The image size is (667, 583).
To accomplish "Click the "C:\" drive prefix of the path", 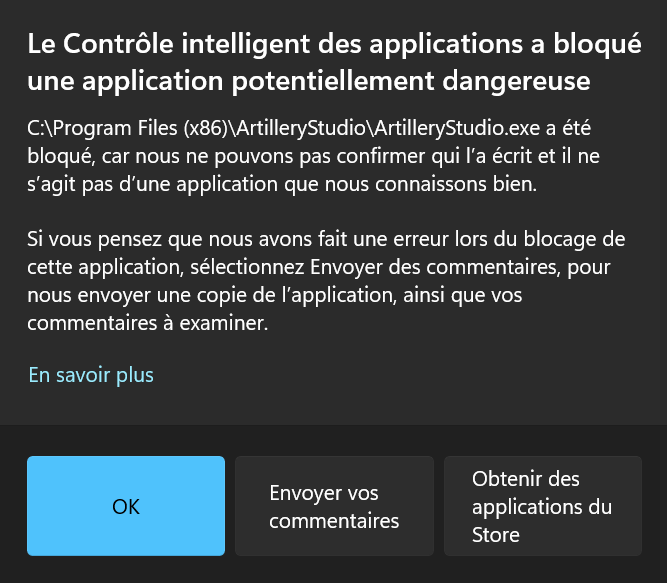I will pyautogui.click(x=41, y=128).
